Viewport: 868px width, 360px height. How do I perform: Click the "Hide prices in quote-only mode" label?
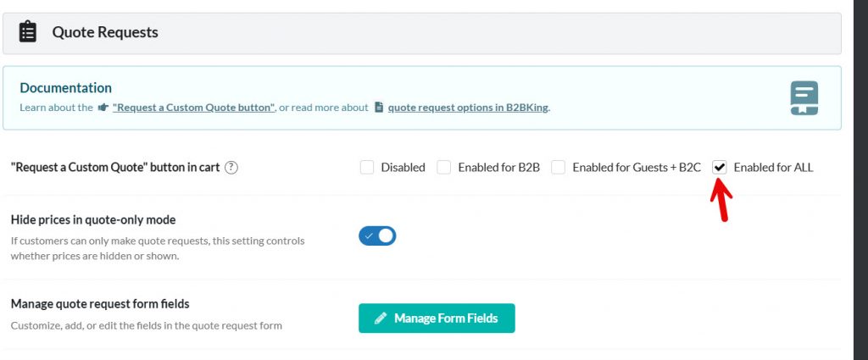(x=93, y=220)
